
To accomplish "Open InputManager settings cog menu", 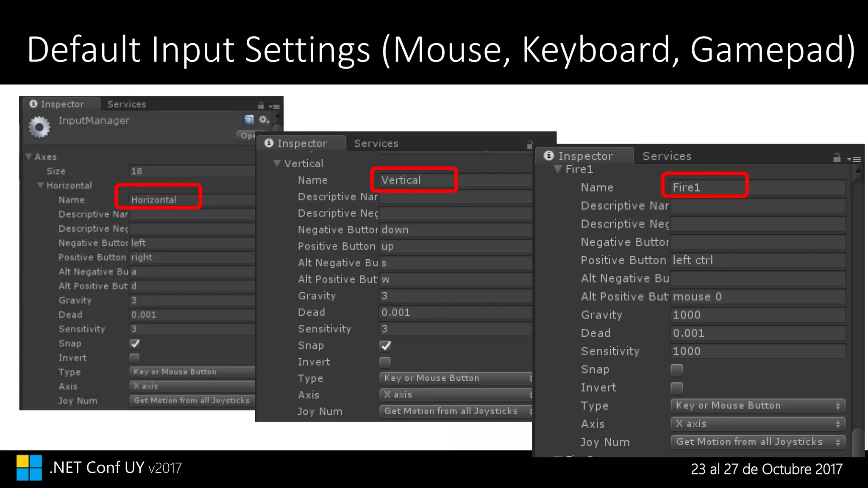I will point(264,120).
